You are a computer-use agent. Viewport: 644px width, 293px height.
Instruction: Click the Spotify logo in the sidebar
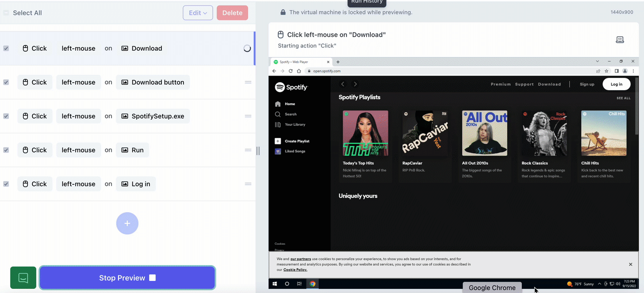point(291,87)
